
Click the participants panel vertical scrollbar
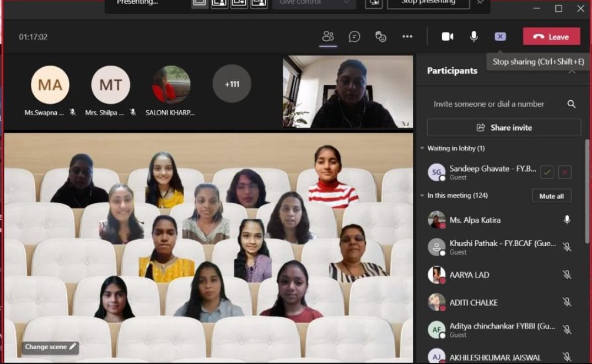587,193
